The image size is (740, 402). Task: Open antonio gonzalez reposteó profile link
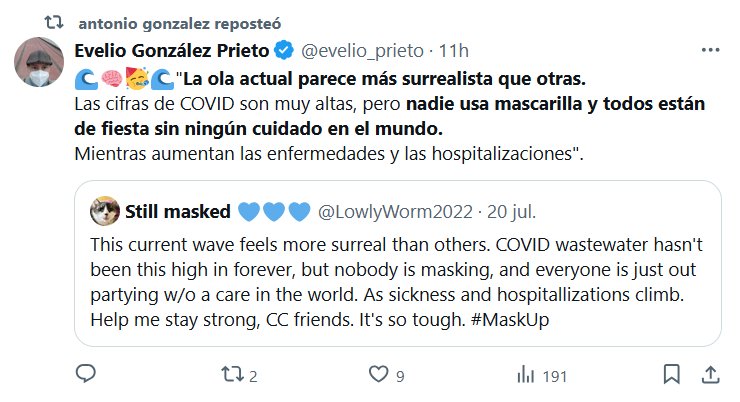coord(179,24)
